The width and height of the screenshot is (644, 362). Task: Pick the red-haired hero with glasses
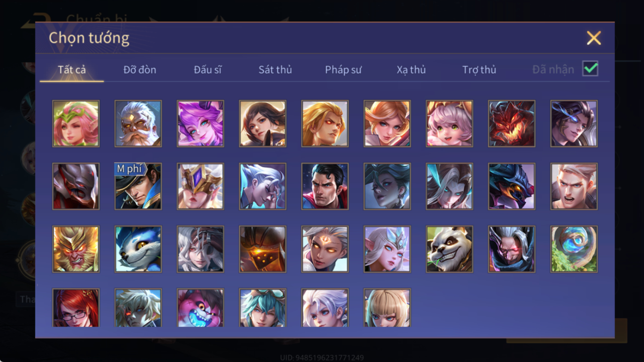click(x=76, y=308)
